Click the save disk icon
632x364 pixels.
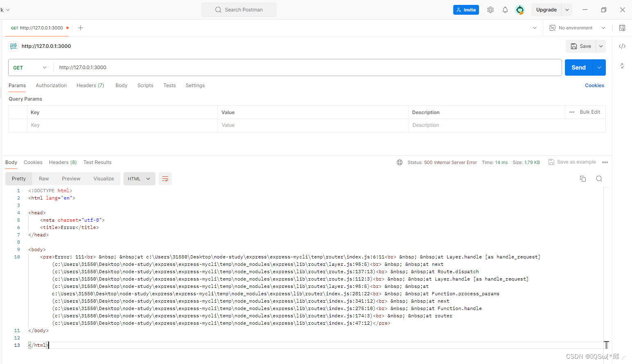(x=574, y=46)
